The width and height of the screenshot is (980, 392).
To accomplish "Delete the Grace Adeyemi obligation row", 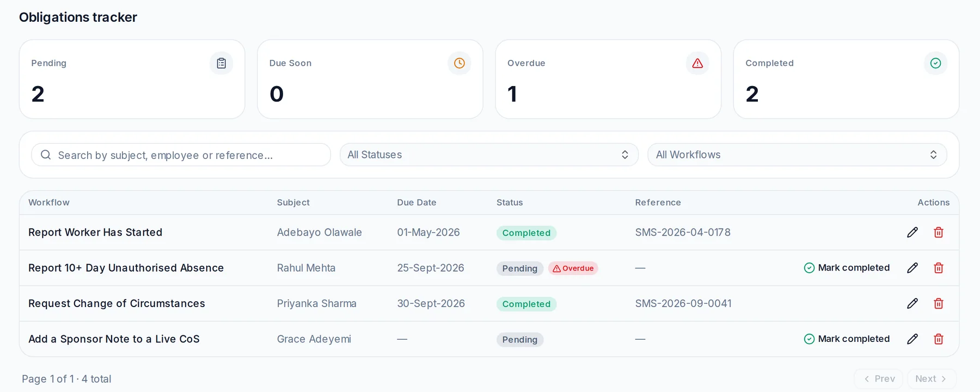I will click(x=939, y=339).
